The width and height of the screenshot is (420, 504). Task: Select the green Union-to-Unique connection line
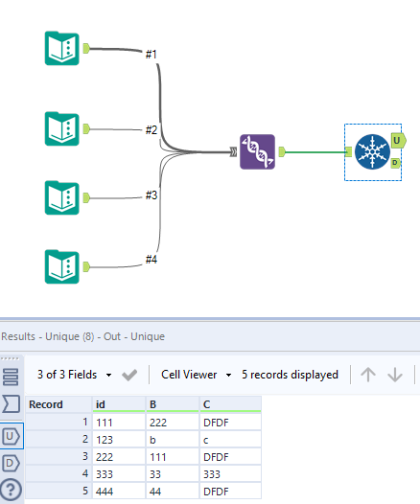click(x=315, y=152)
